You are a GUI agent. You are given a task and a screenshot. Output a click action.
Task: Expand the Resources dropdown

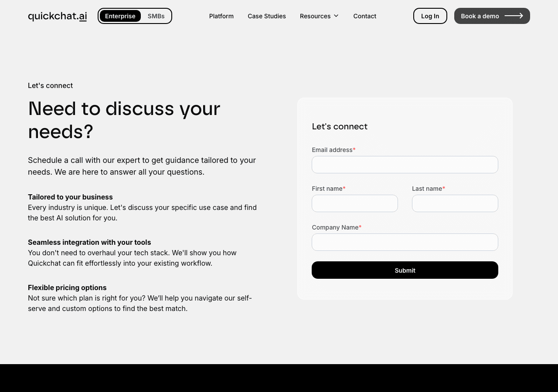pyautogui.click(x=319, y=16)
